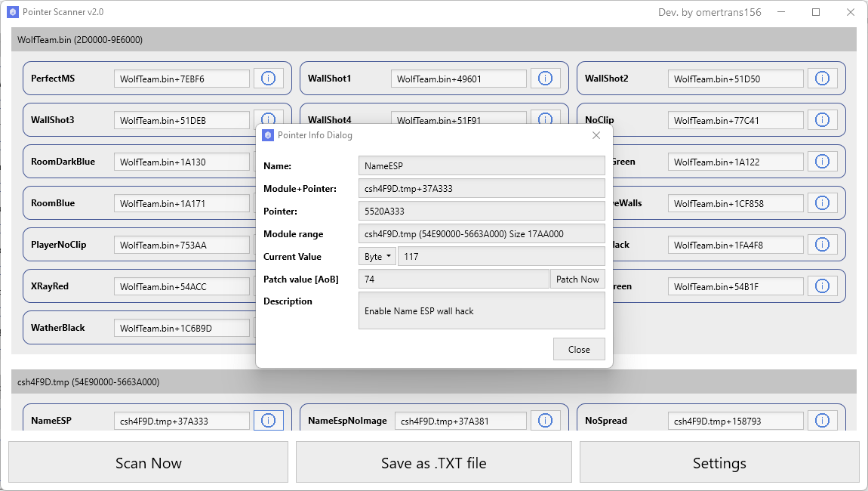The image size is (868, 491).
Task: Open info for NoSpread pointer
Action: 822,421
